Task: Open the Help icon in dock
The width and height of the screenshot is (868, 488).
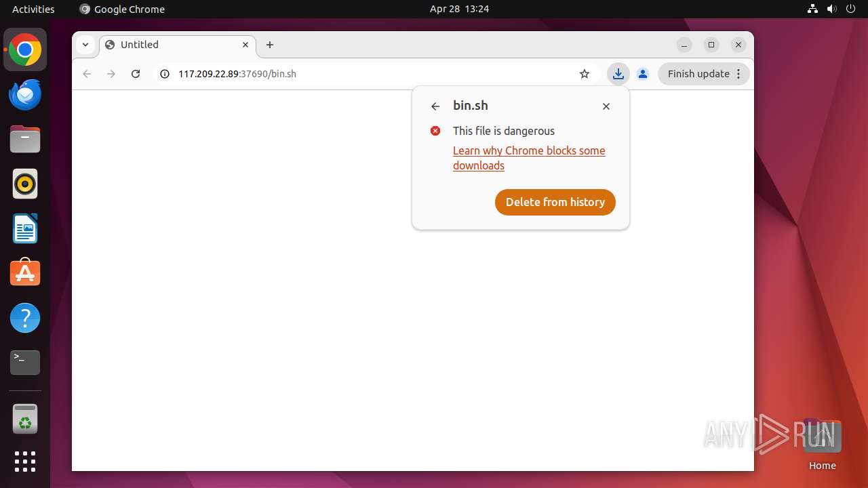Action: [x=25, y=318]
